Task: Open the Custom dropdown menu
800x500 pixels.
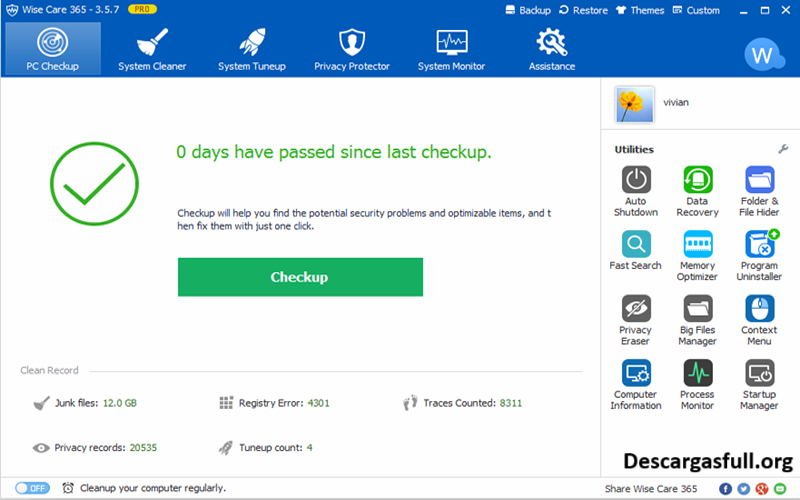Action: click(x=696, y=10)
